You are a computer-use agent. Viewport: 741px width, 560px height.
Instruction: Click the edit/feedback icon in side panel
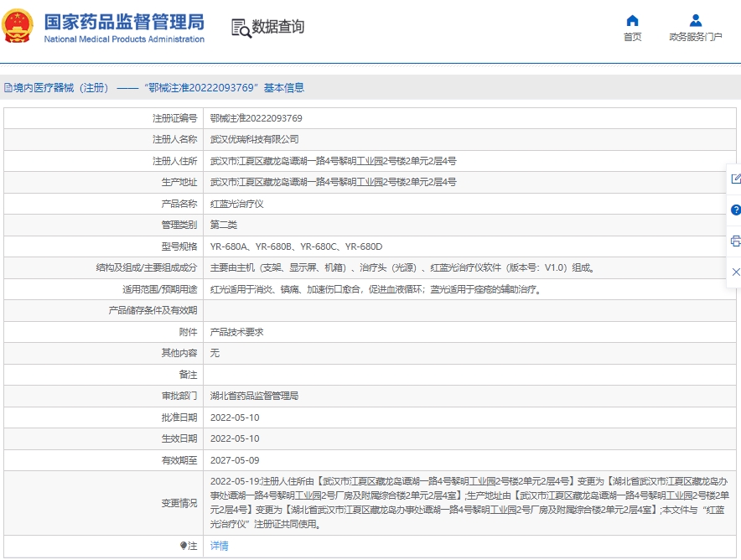(735, 179)
